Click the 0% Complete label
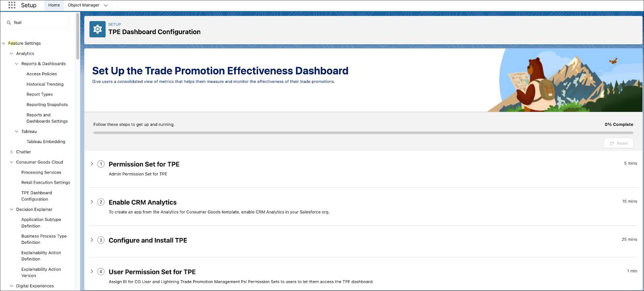This screenshot has width=644, height=291. [x=619, y=125]
